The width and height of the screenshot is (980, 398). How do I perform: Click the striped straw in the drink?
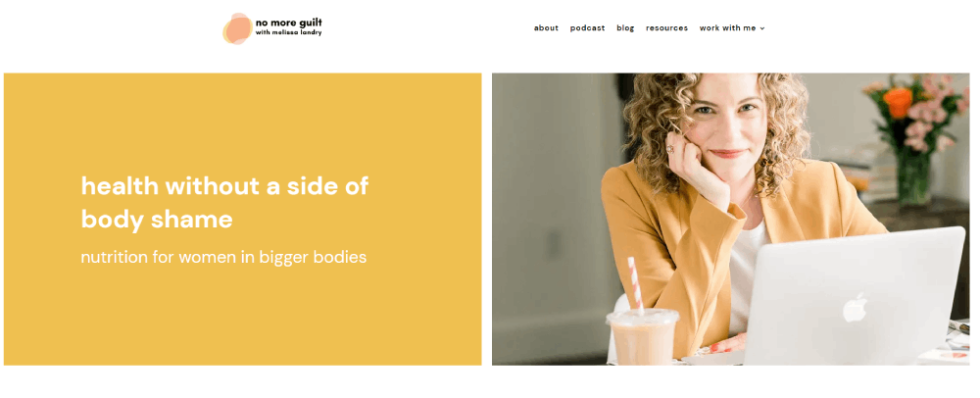click(635, 284)
